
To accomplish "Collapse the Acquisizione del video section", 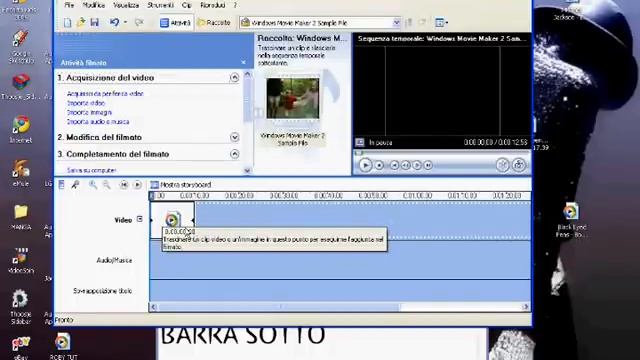I will pos(234,78).
